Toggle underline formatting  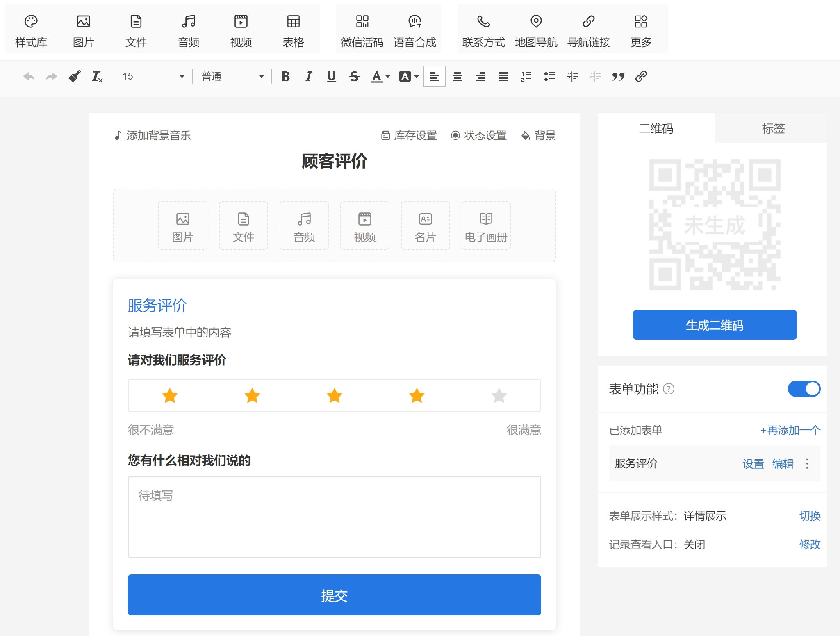[332, 76]
